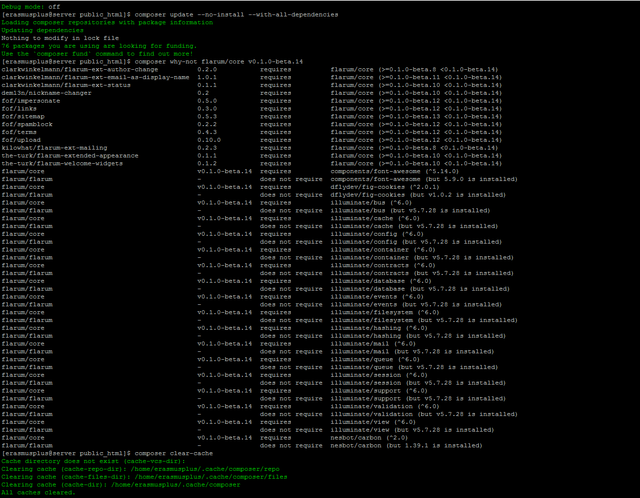Click 'clarkwinkelmann/flarum-ext-email-as-display-name' package name
This screenshot has width=640, height=498.
click(95, 77)
